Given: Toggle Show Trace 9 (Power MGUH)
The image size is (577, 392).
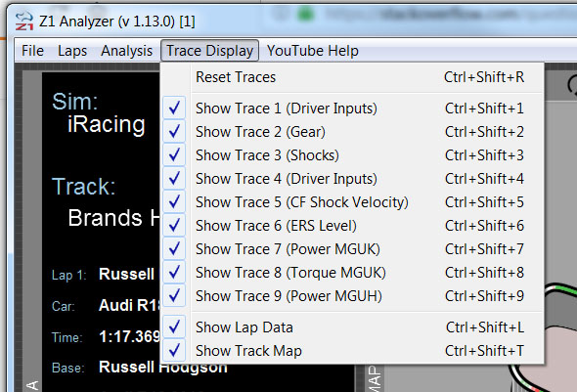Looking at the screenshot, I should coord(352,296).
